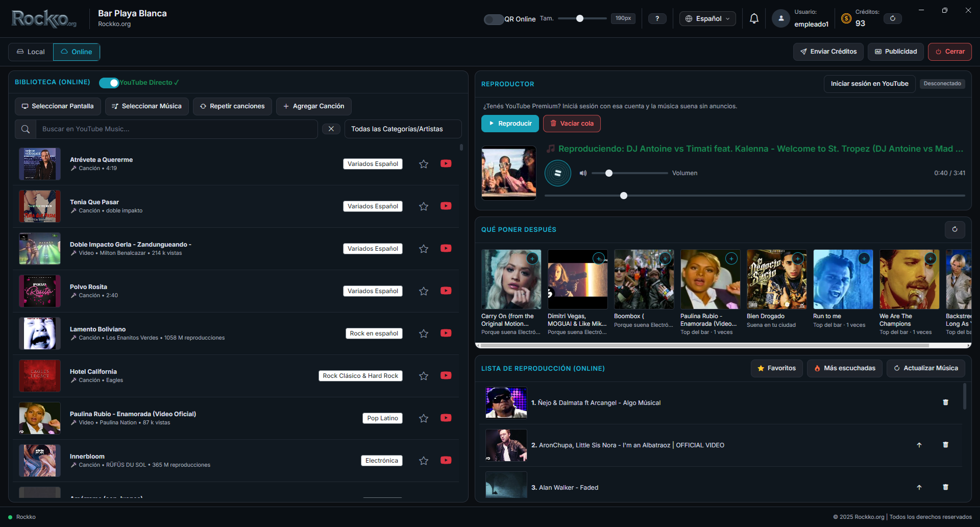Open the user profile avatar
The height and width of the screenshot is (527, 980).
coord(780,18)
